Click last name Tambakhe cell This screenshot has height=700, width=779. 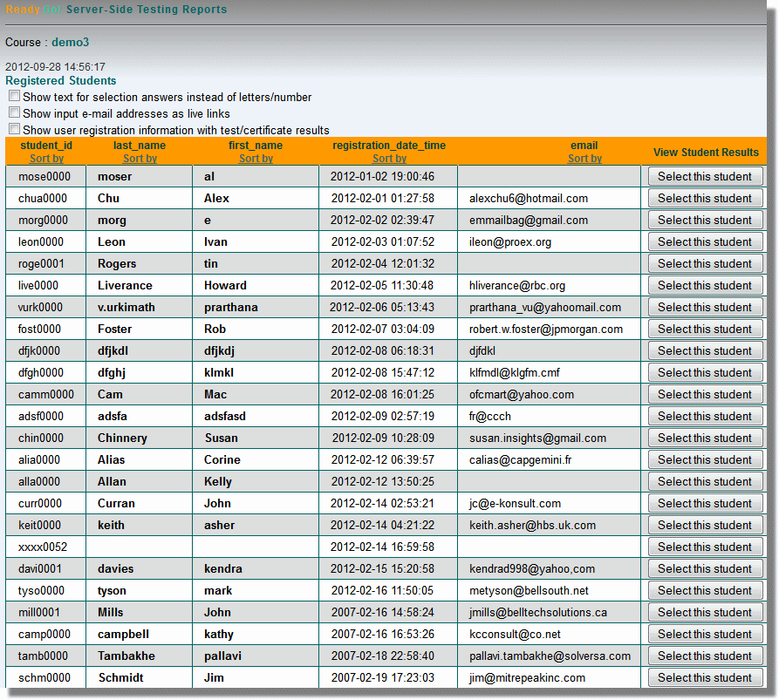coord(139,656)
